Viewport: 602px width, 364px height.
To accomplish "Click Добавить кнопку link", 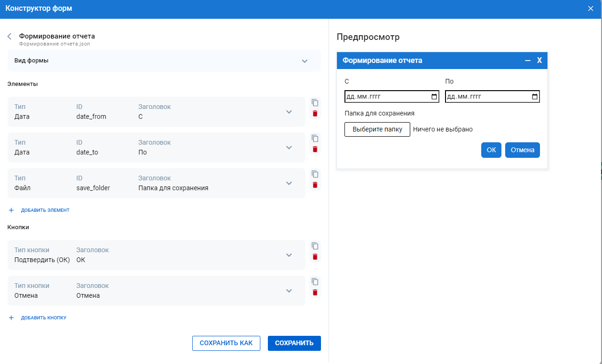I will click(43, 318).
